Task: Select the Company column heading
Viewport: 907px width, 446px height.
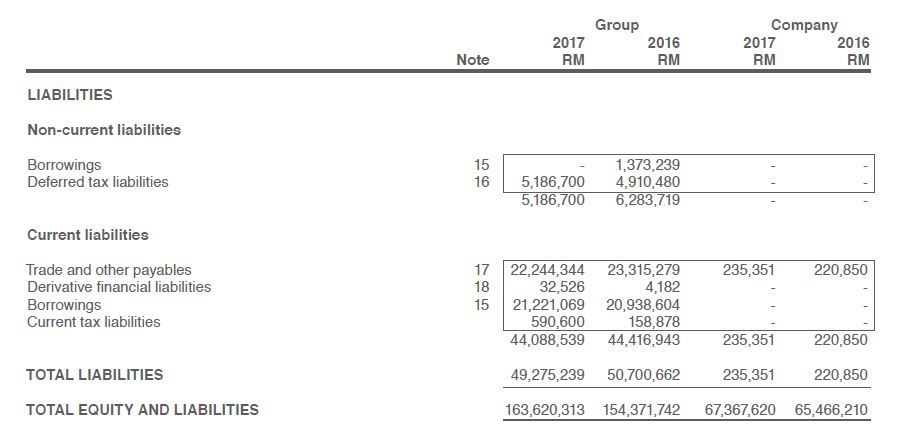Action: [x=804, y=25]
